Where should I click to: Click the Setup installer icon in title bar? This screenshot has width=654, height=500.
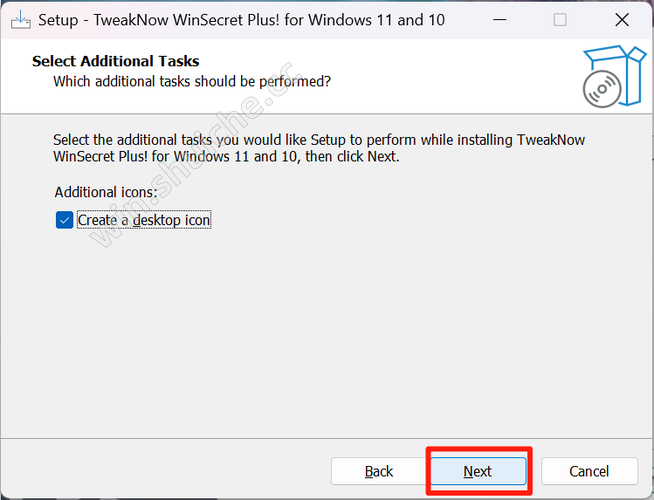click(x=20, y=20)
